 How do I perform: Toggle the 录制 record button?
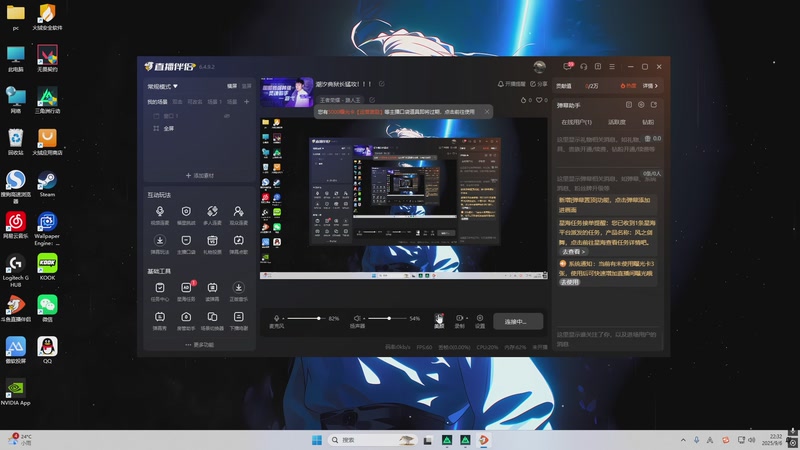[459, 321]
